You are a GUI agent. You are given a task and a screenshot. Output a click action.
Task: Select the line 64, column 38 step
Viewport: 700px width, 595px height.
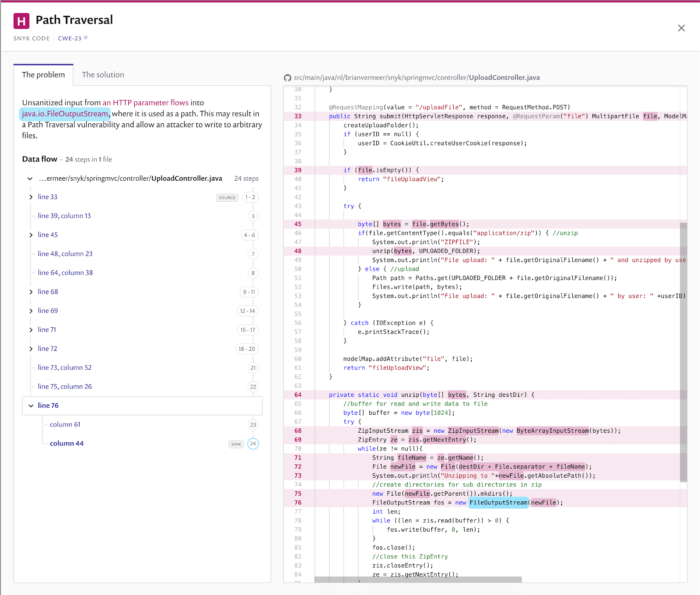[x=65, y=273]
